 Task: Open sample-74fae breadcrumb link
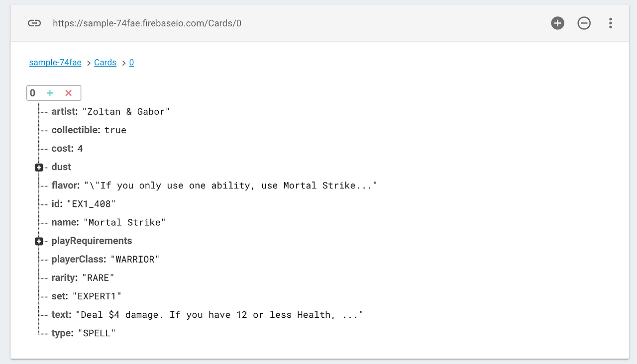pos(55,63)
